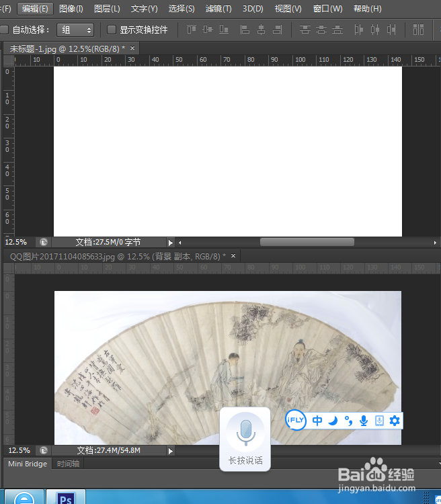Click the align horizontal centers icon
441x504 pixels.
point(262,30)
